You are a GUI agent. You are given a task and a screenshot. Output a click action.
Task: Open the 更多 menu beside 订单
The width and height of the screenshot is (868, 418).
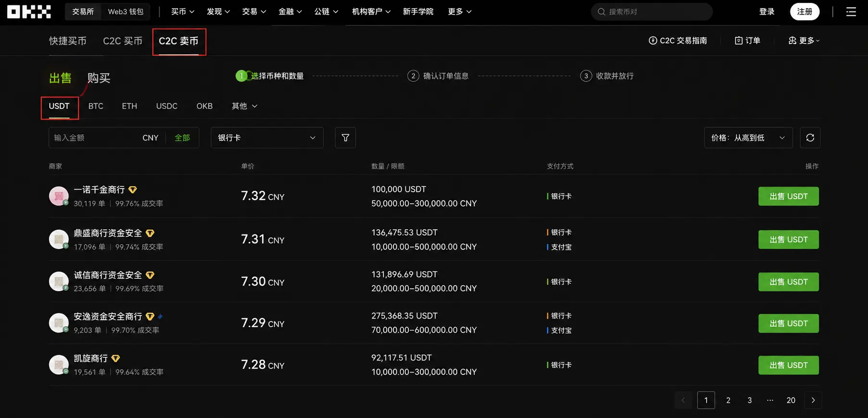(x=804, y=40)
